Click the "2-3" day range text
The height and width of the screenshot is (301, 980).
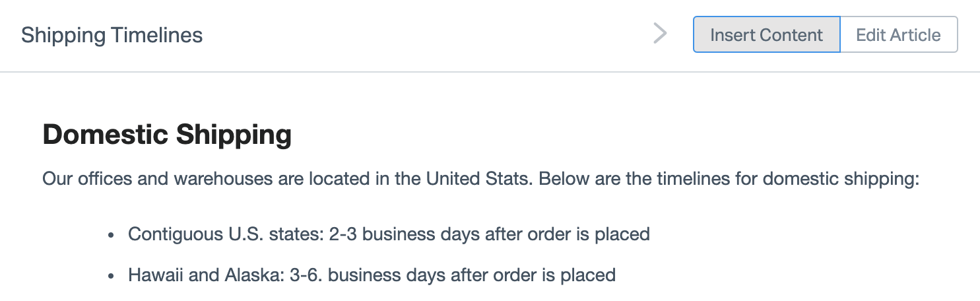pyautogui.click(x=343, y=234)
